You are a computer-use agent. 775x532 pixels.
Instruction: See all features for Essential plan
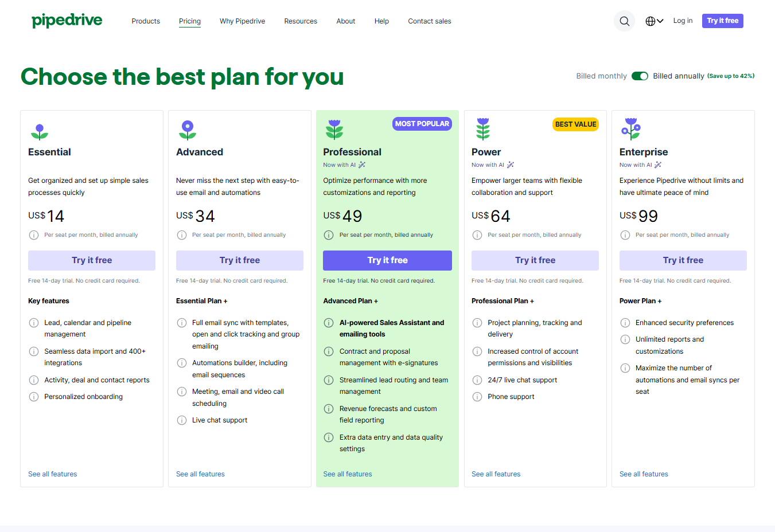pos(53,474)
